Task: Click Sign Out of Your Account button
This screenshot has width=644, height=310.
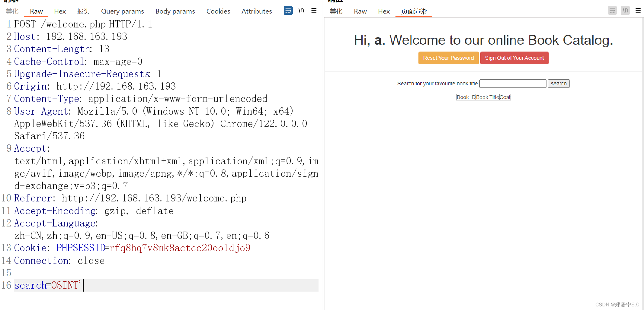Action: point(514,58)
